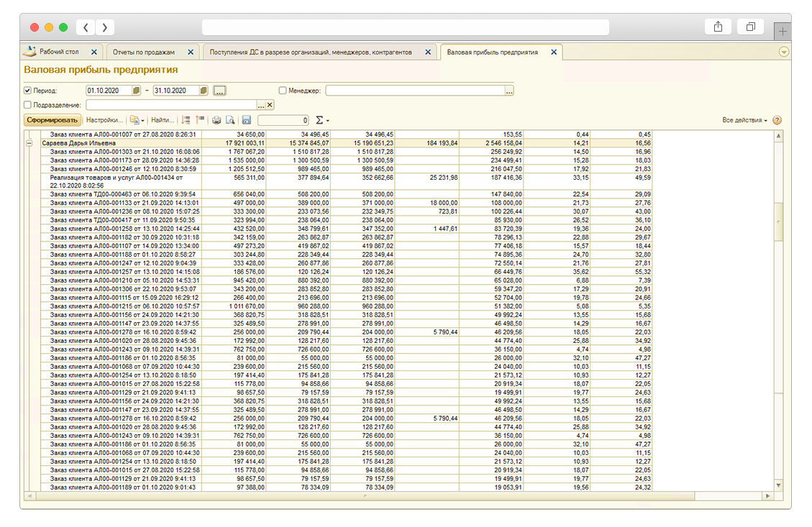Click the Сформировать button
Image resolution: width=812 pixels, height=527 pixels.
click(52, 120)
